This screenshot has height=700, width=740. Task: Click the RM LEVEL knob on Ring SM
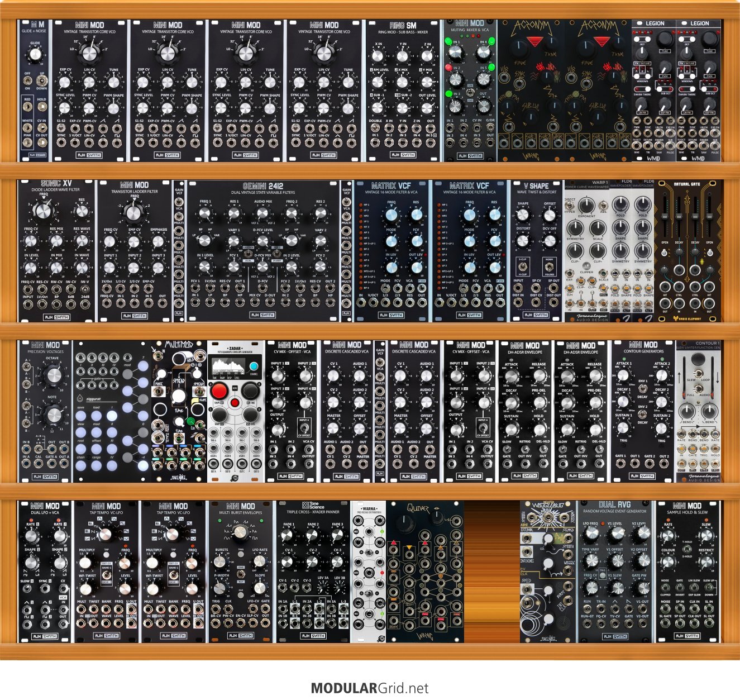click(x=378, y=82)
